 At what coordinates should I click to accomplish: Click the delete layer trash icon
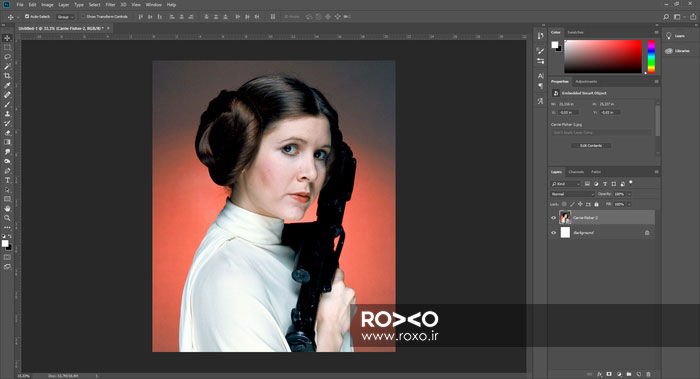(649, 374)
